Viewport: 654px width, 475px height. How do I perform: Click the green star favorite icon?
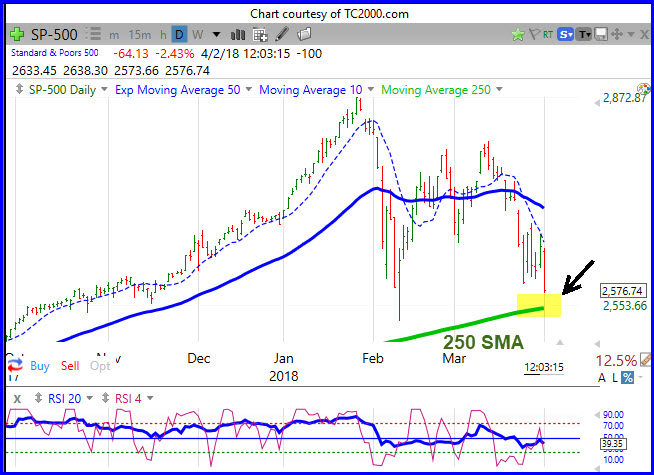click(x=518, y=34)
